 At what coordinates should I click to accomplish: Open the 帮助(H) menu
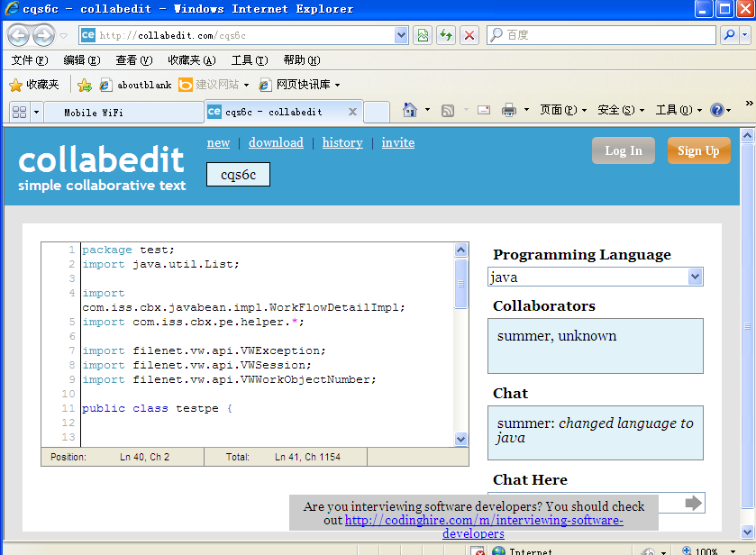point(301,60)
